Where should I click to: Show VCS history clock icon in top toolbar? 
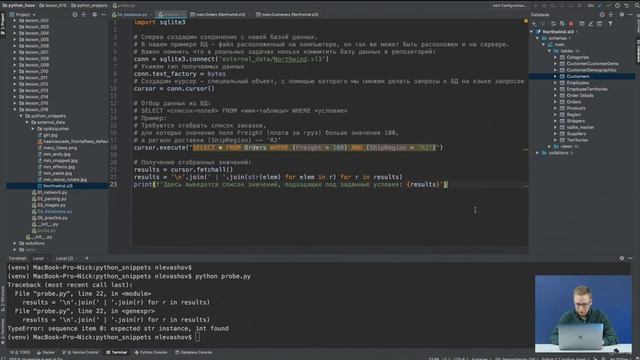pos(618,5)
